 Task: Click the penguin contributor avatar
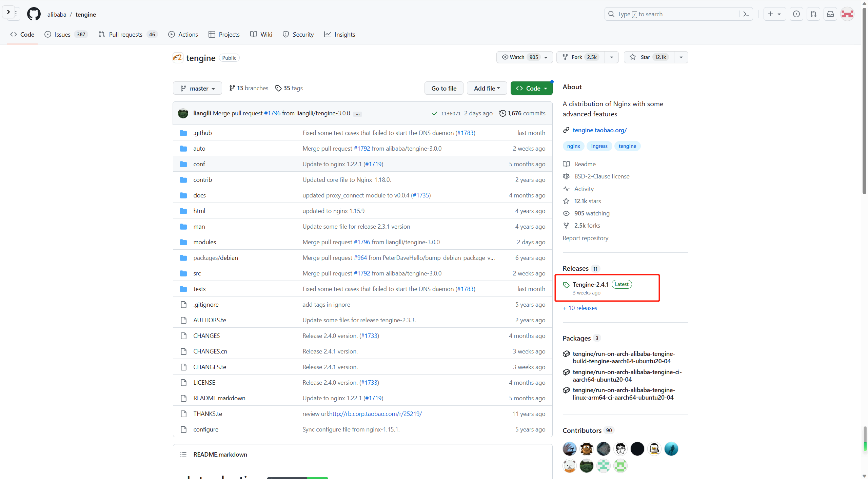coord(654,449)
